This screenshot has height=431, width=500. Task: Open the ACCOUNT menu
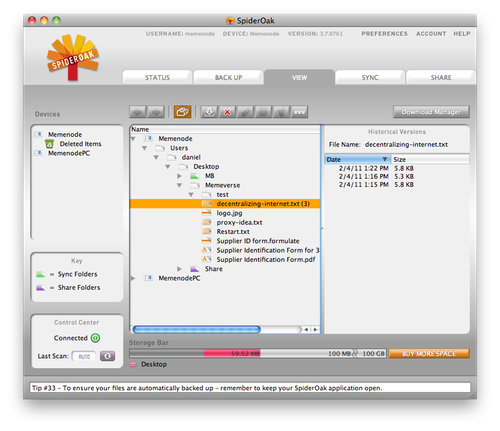point(431,34)
